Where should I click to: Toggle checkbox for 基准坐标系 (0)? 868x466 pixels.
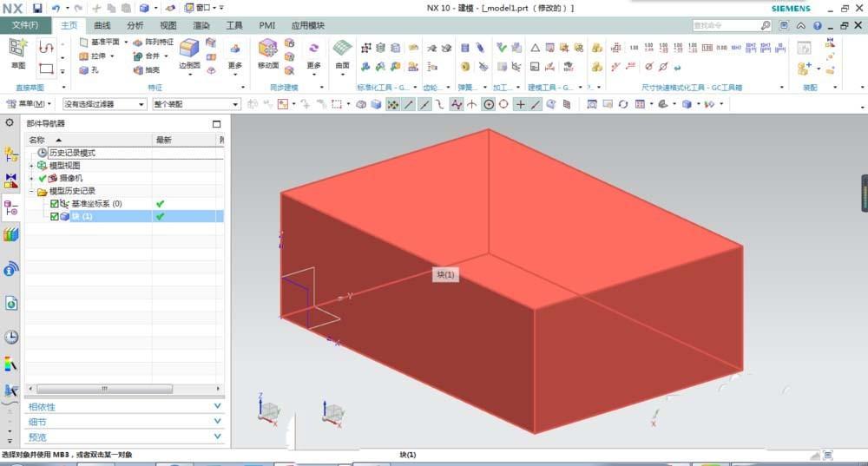[x=55, y=204]
